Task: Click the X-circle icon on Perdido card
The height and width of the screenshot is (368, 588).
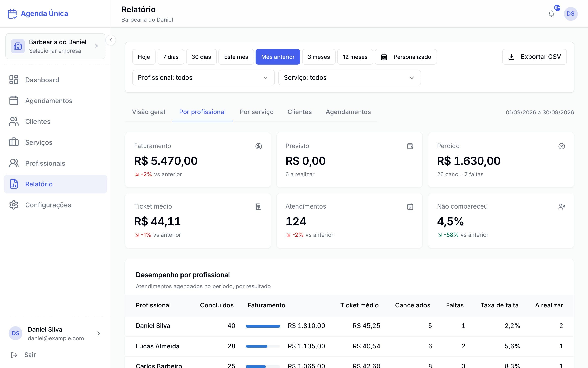Action: click(x=561, y=146)
